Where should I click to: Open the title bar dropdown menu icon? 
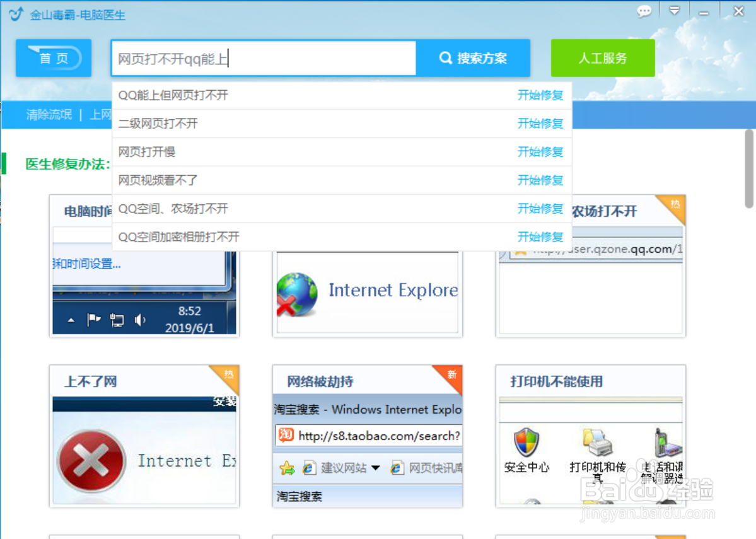point(675,11)
